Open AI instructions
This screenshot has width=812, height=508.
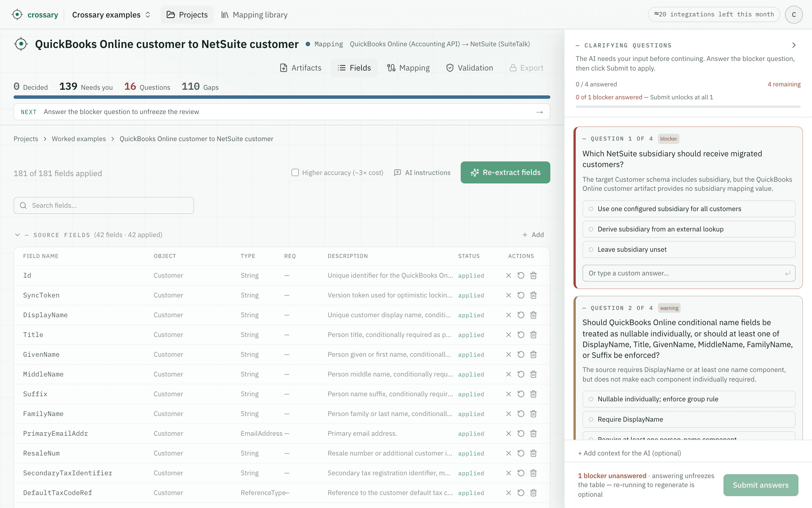coord(422,172)
